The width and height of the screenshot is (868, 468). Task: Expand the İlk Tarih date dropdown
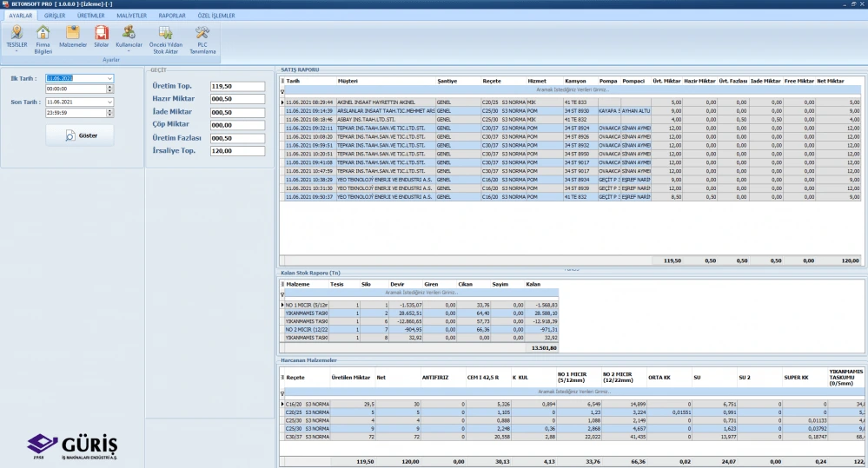coord(110,78)
